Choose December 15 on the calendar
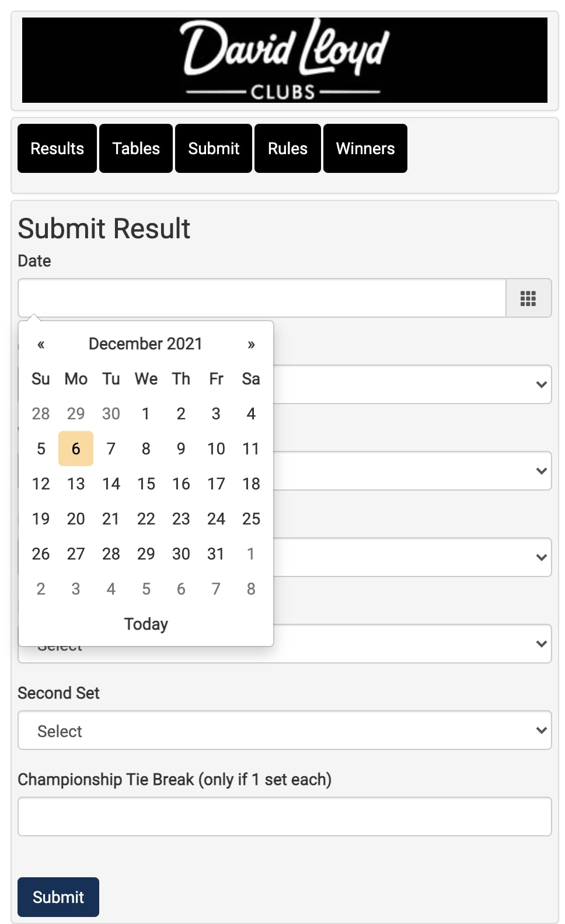 146,484
